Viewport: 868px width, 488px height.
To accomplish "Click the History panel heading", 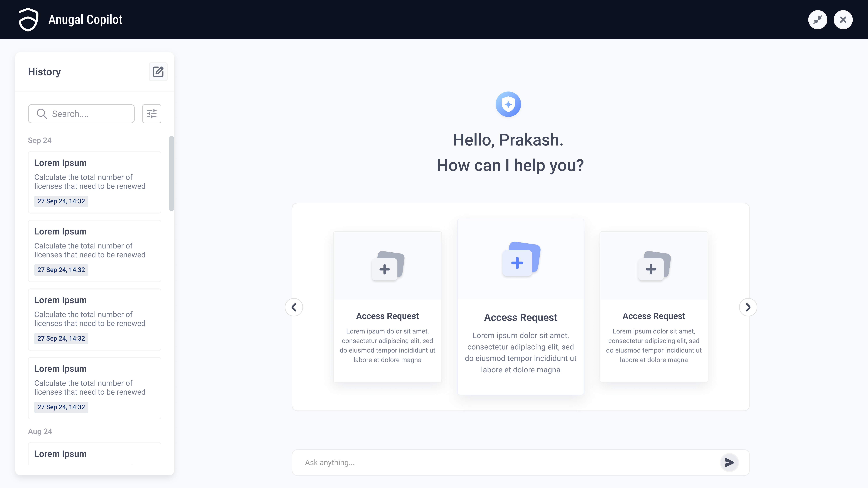I will click(x=44, y=72).
